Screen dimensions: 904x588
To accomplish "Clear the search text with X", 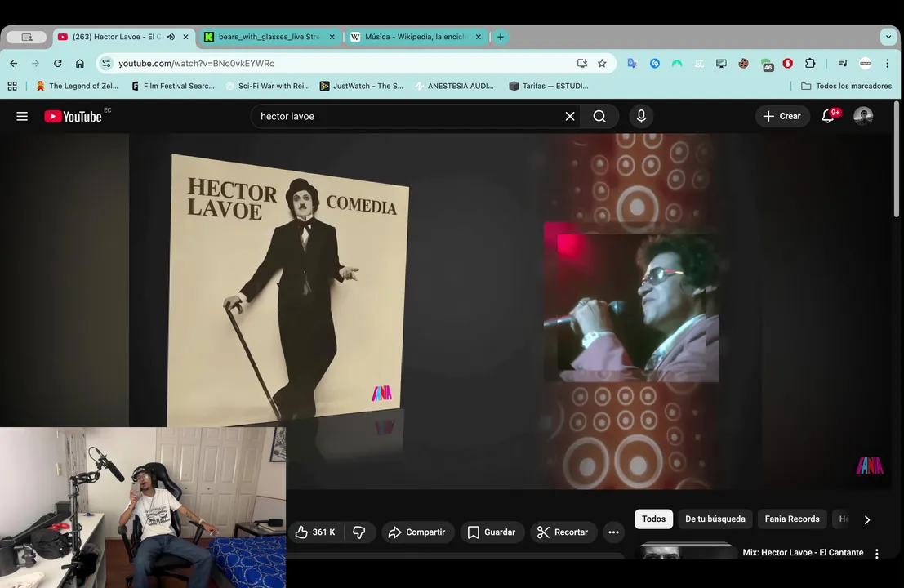I will click(570, 117).
